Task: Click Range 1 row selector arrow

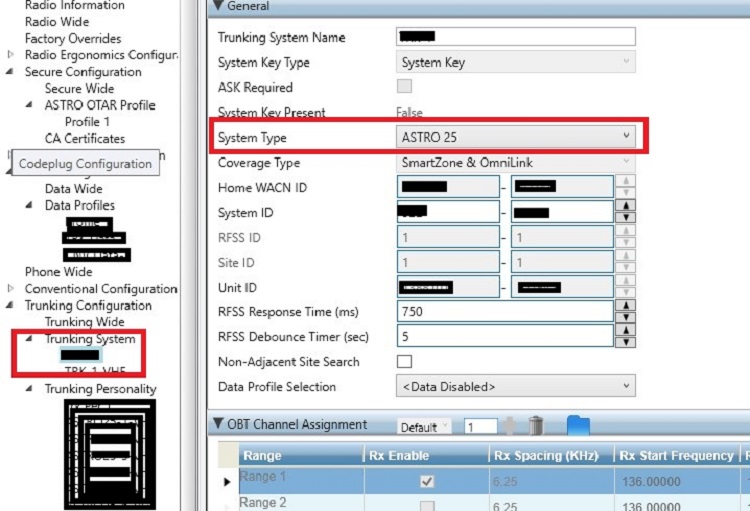Action: [x=225, y=482]
